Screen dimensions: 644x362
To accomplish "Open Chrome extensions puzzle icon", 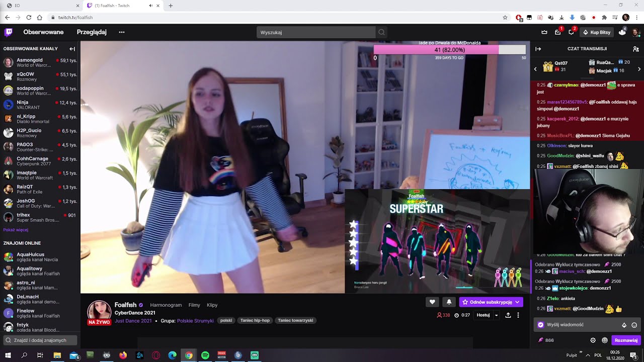I will coord(604,18).
